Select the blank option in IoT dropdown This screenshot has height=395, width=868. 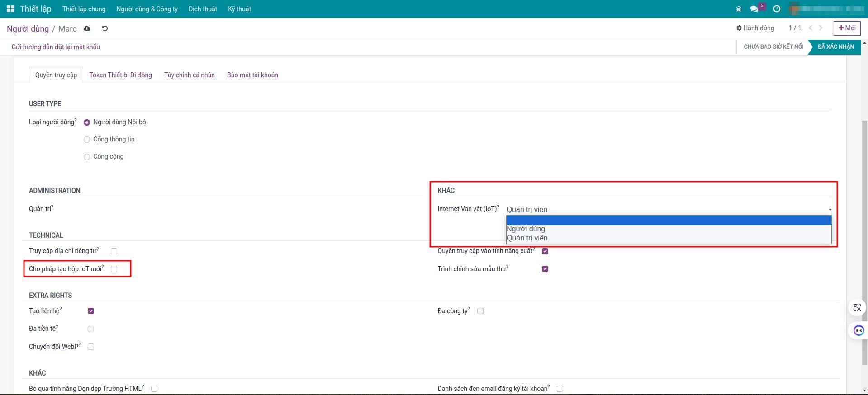coord(668,221)
